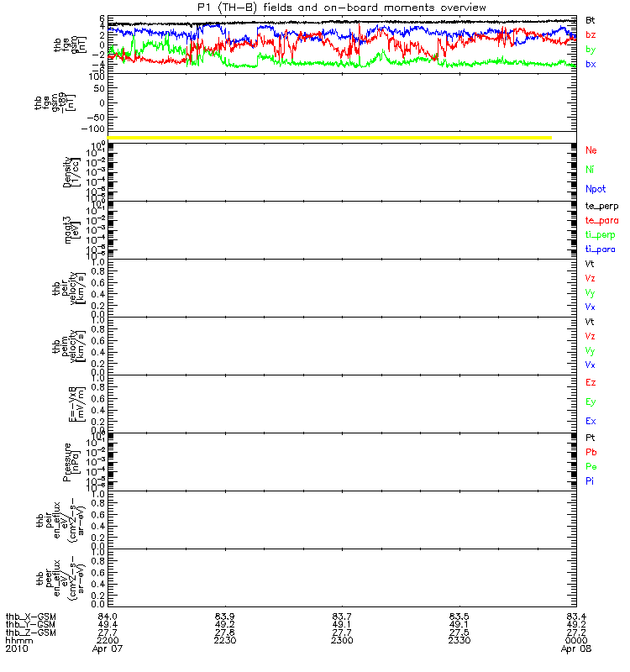
Task: Click the 'thb peir en_eflux' axis label
Action: [x=60, y=520]
